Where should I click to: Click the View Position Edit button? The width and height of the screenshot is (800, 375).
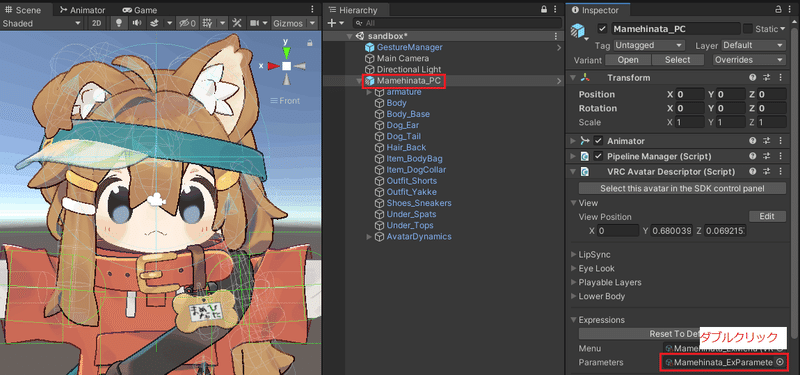pyautogui.click(x=767, y=216)
